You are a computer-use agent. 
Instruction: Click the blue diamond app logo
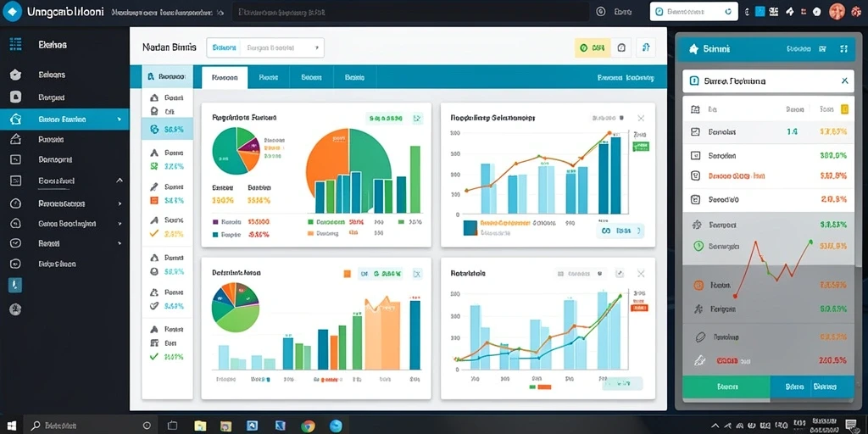pos(12,11)
